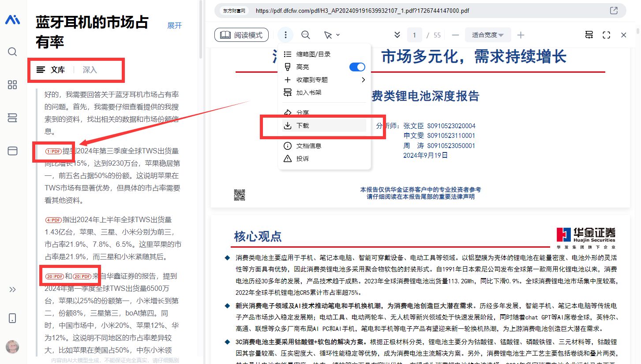Select 加入书架 from the menu

(324, 93)
